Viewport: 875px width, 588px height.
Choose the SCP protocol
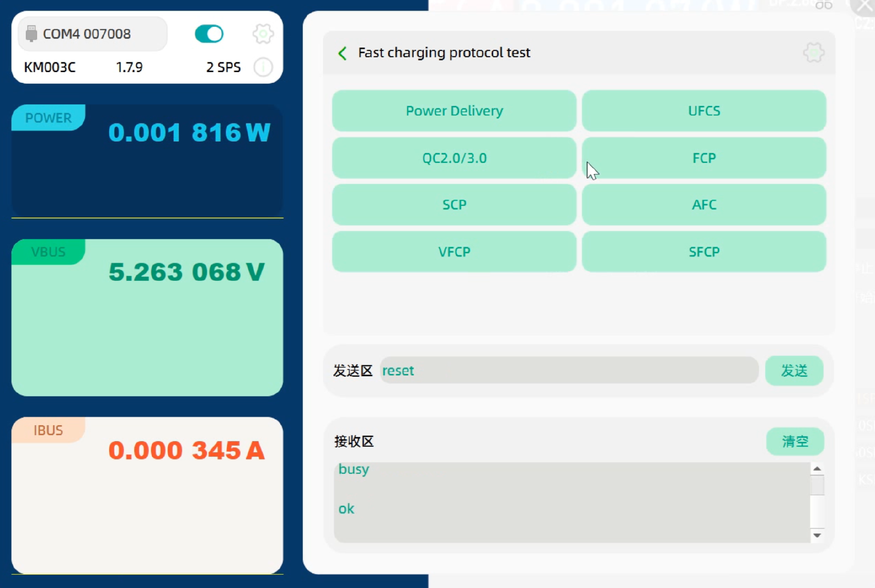click(454, 205)
